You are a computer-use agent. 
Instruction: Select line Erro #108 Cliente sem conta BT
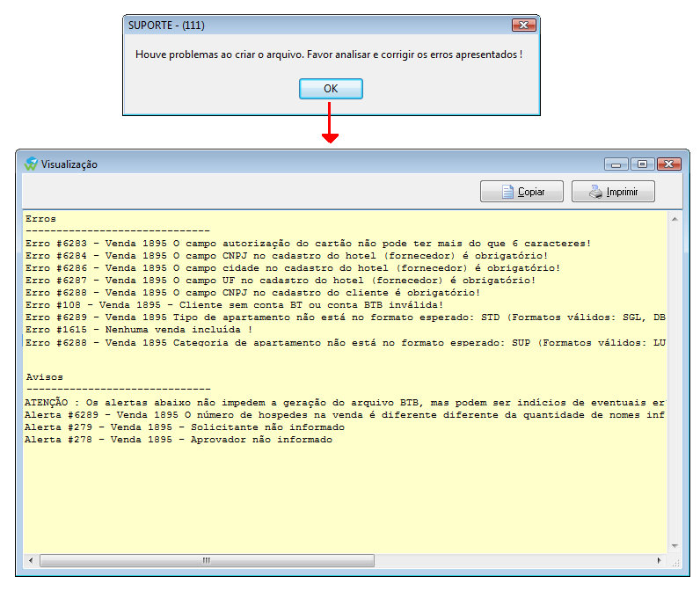click(x=235, y=305)
